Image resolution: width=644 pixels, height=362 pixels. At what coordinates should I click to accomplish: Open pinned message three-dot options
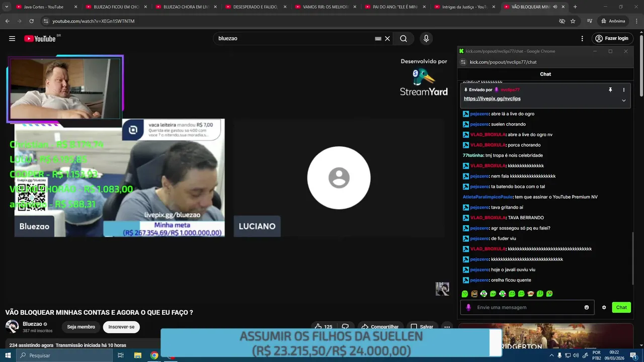pos(624,90)
